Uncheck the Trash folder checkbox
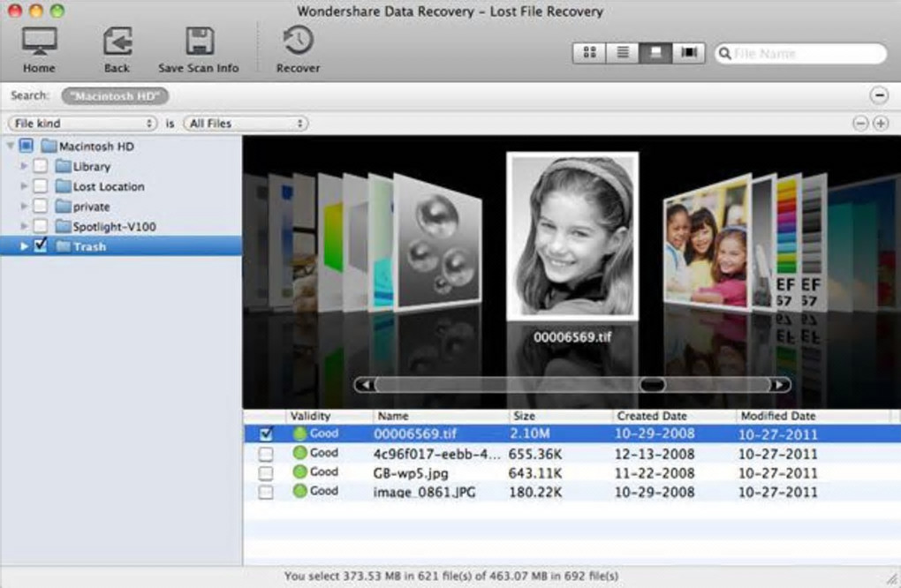 pos(41,245)
